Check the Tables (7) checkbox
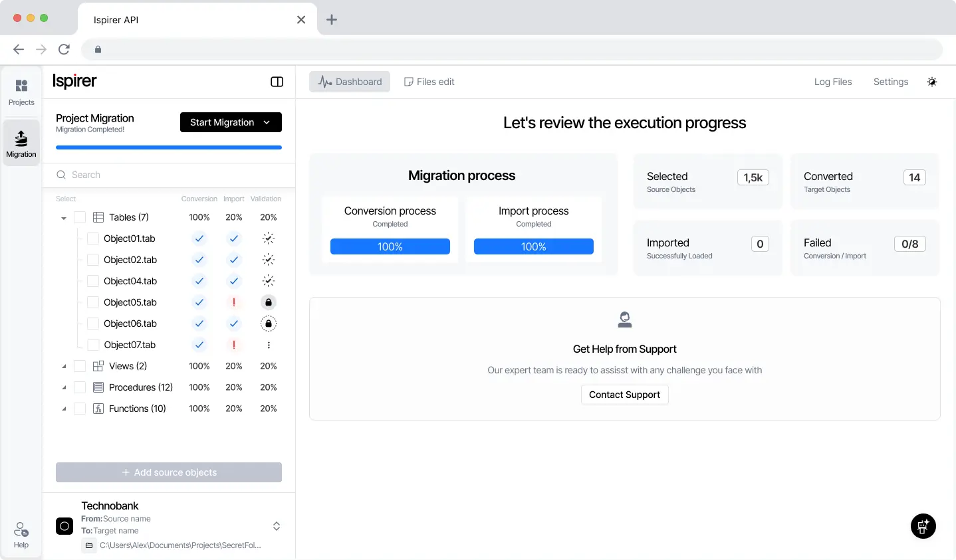This screenshot has width=956, height=560. 80,217
